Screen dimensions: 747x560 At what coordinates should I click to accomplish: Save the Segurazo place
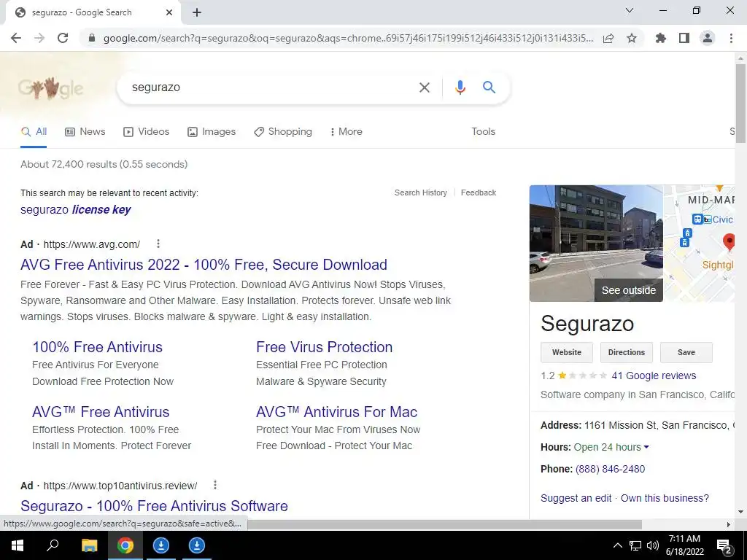click(686, 352)
